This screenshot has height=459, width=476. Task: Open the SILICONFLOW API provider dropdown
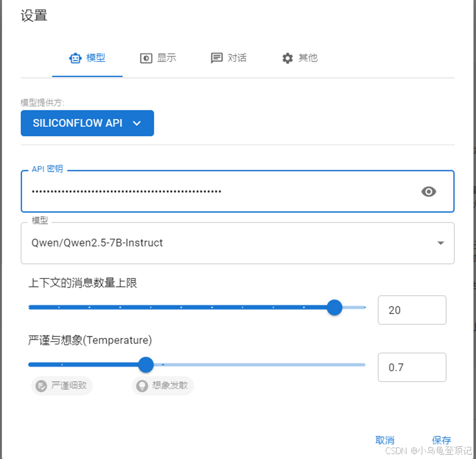[x=87, y=123]
